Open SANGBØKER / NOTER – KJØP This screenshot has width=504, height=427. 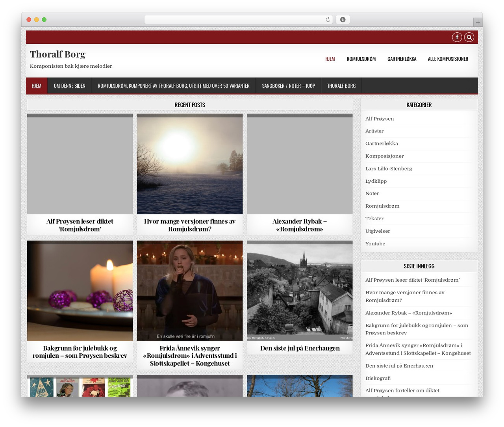(x=288, y=85)
